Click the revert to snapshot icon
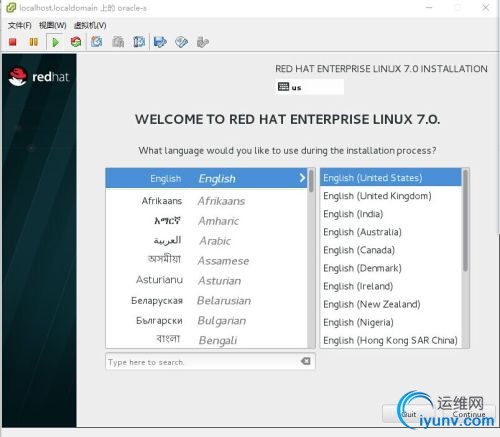The width and height of the screenshot is (500, 437). point(118,42)
